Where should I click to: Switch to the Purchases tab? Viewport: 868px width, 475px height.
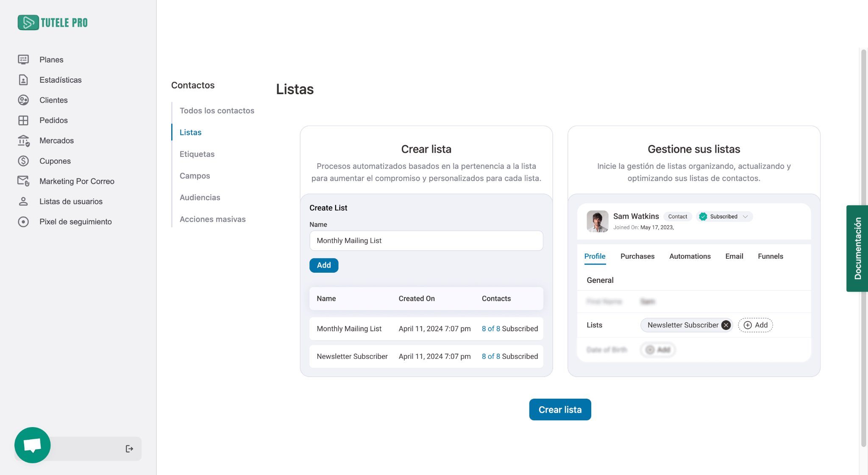pyautogui.click(x=637, y=256)
